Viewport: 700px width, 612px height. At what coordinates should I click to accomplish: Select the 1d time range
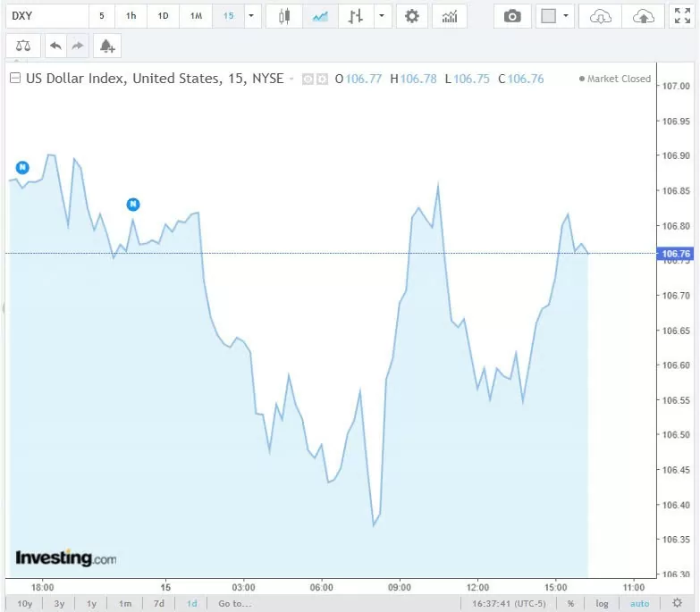(192, 604)
